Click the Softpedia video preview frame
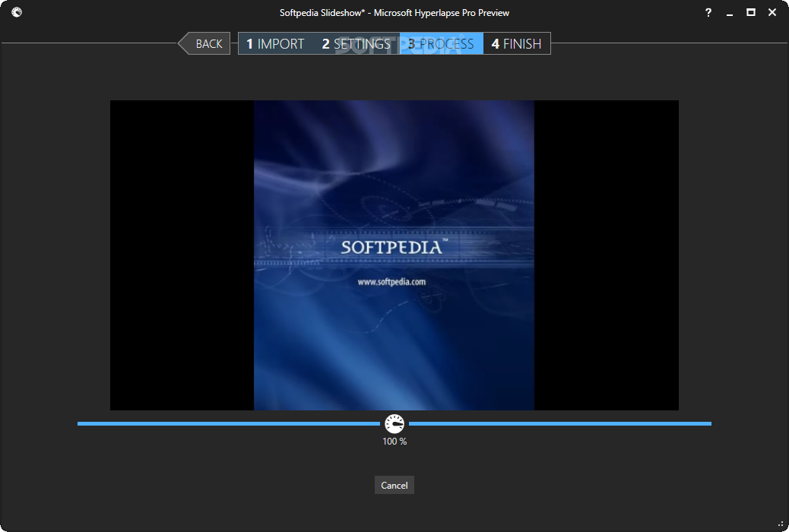789x532 pixels. point(394,255)
